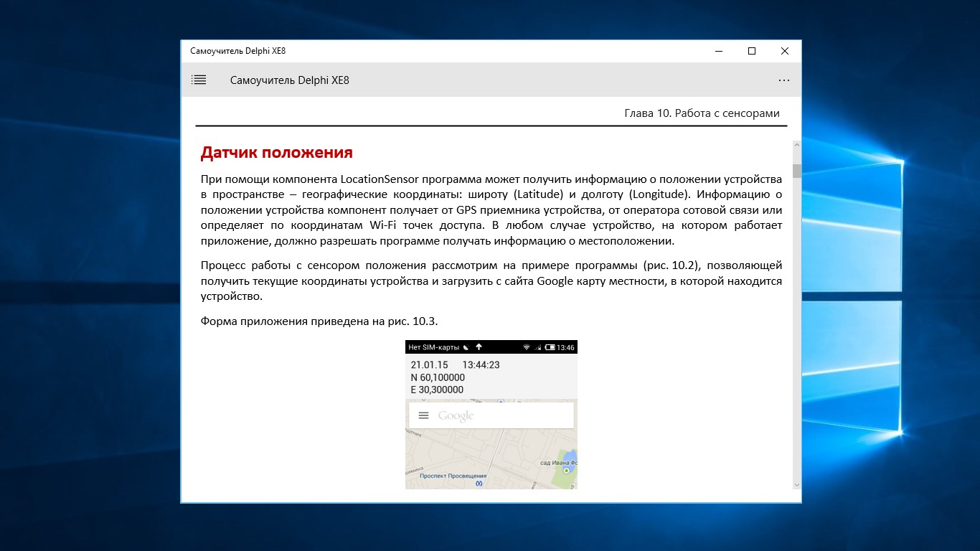This screenshot has width=980, height=551.
Task: Click the heading Датчик положения
Action: tap(276, 153)
